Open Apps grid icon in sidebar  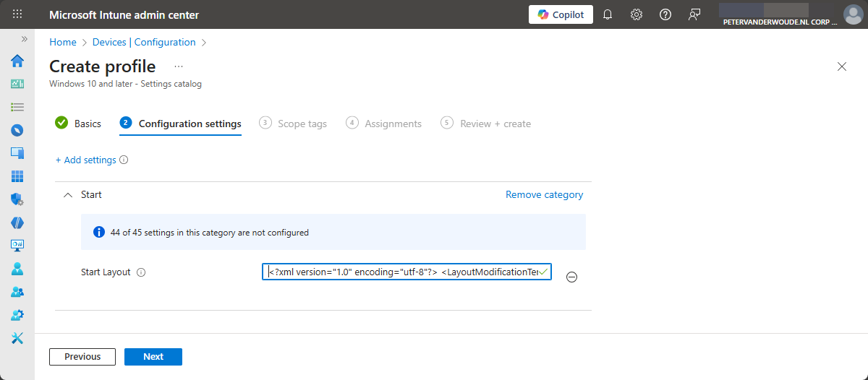pyautogui.click(x=17, y=176)
